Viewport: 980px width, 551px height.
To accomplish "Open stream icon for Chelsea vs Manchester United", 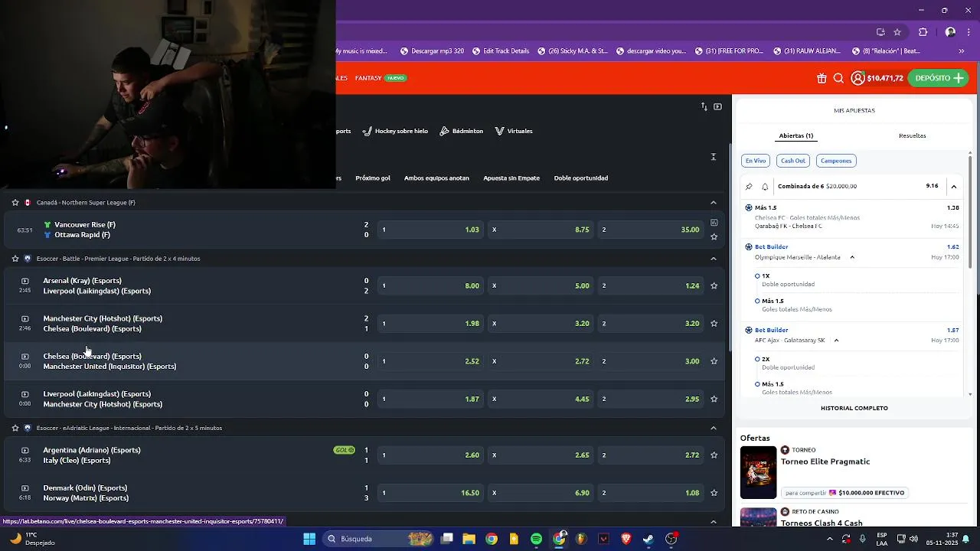I will coord(25,356).
